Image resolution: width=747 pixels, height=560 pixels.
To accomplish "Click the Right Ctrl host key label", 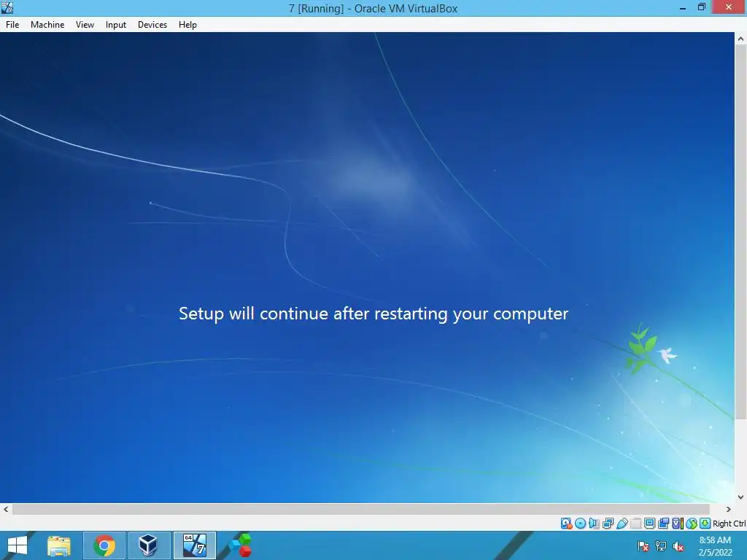I will click(729, 524).
